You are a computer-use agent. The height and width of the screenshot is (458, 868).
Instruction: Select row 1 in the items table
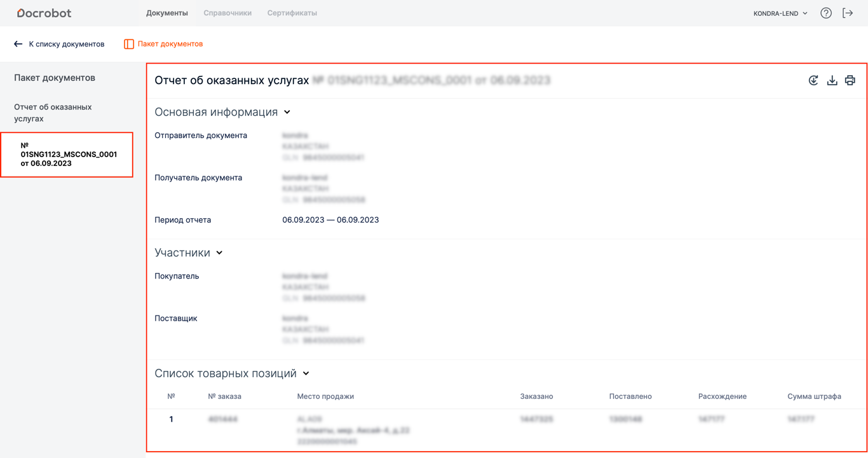(x=171, y=419)
